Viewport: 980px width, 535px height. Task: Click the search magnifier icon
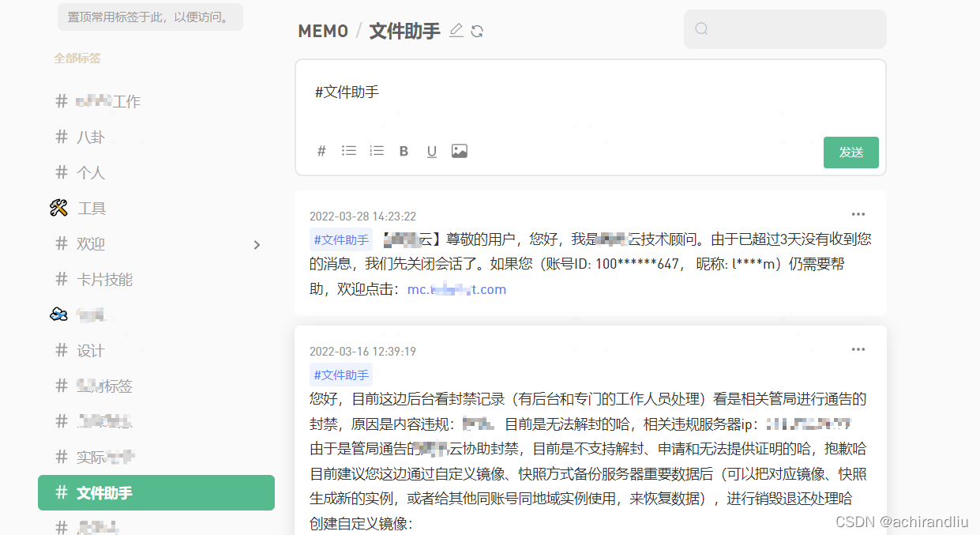[701, 29]
